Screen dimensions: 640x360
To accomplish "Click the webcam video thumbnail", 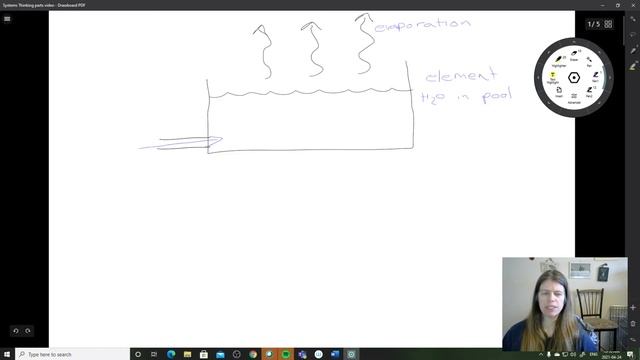I will click(565, 304).
